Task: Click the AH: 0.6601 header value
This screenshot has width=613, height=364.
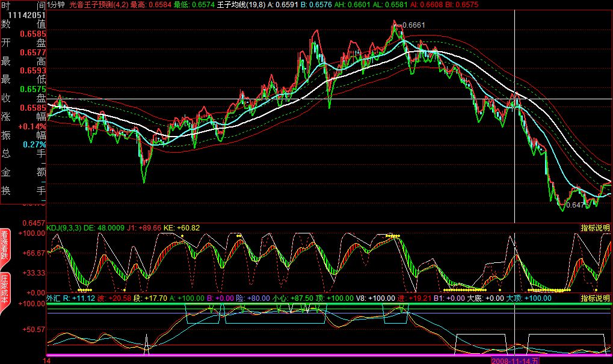Action: [x=352, y=5]
